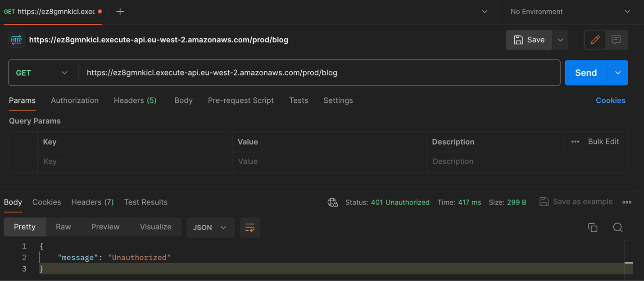Switch to the Authorization tab

74,100
